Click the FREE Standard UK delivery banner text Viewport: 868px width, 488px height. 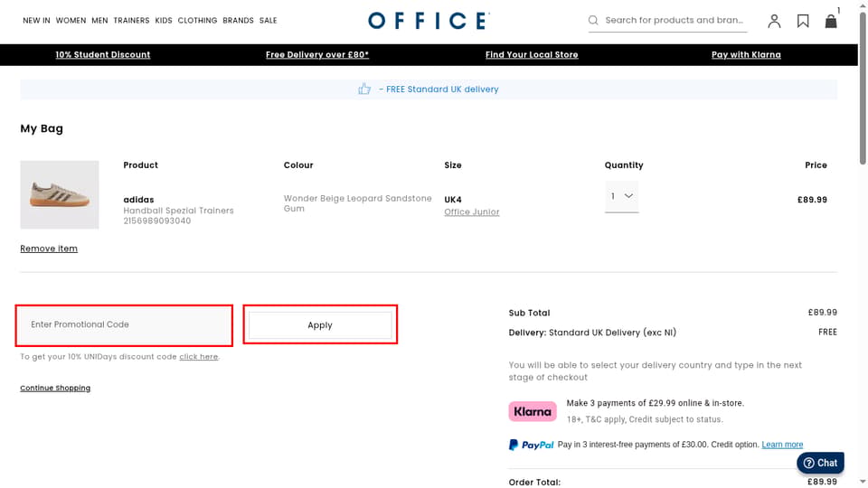439,89
